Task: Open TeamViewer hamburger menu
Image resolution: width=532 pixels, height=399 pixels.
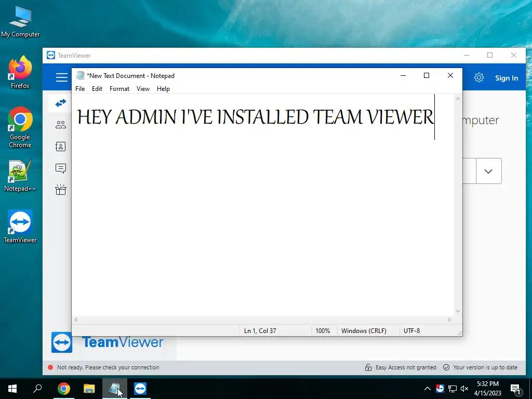Action: click(x=62, y=77)
